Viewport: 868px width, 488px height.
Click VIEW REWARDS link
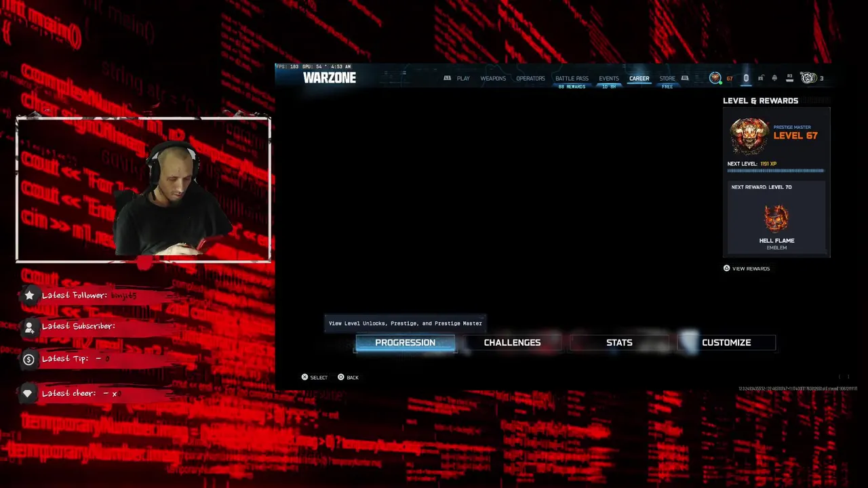pos(751,268)
